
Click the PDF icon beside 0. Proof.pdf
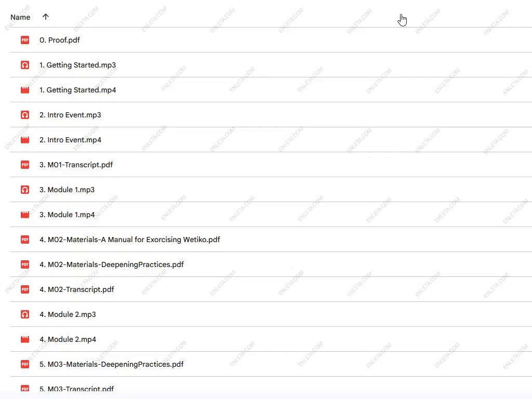[x=24, y=40]
